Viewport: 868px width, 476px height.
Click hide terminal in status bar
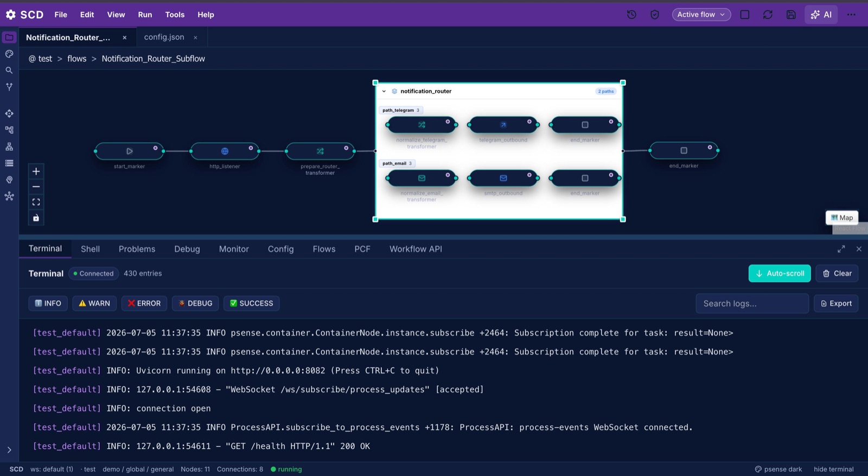833,469
